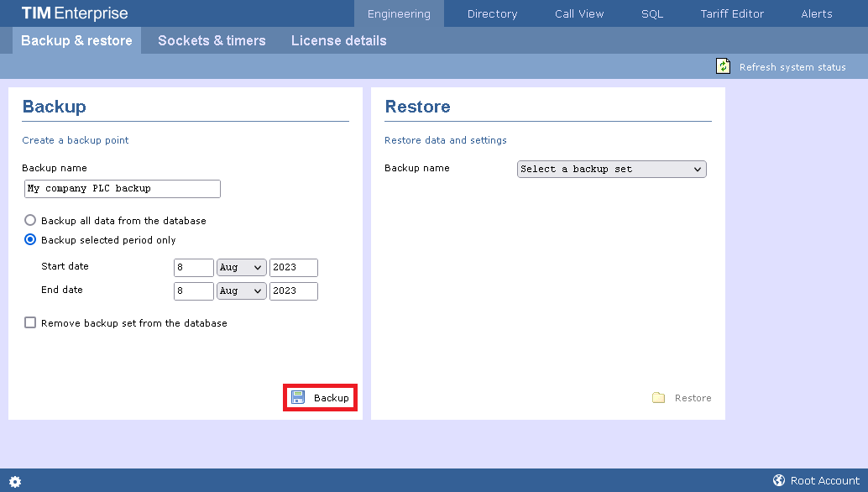Image resolution: width=868 pixels, height=492 pixels.
Task: Select Backup selected period only option
Action: coord(30,240)
